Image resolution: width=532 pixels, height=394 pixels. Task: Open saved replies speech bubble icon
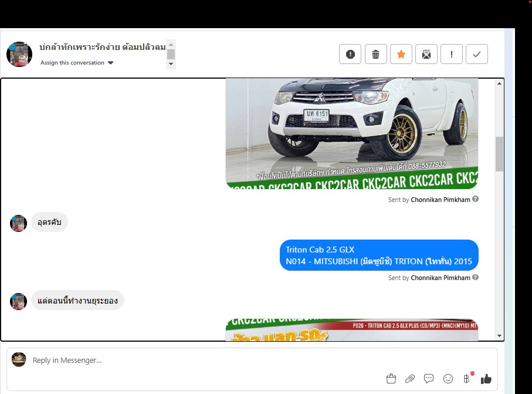[x=429, y=379]
